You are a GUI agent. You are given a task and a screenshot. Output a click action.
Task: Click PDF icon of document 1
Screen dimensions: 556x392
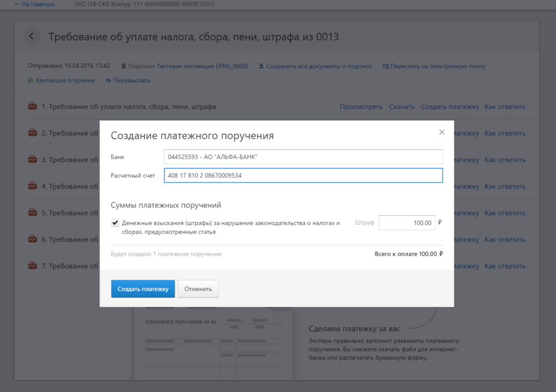[32, 107]
